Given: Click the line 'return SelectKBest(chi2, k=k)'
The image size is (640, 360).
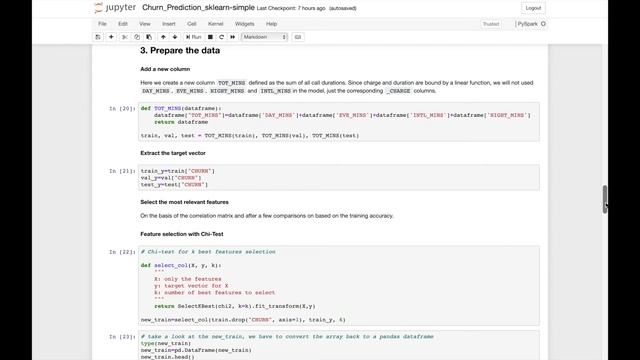Looking at the screenshot, I should (x=235, y=306).
